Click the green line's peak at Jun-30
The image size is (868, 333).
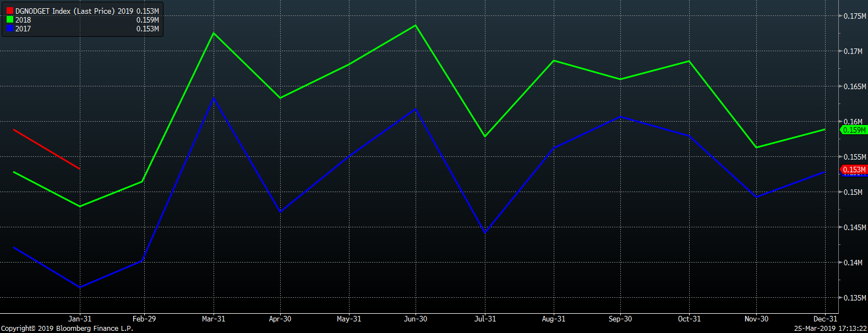tap(416, 25)
